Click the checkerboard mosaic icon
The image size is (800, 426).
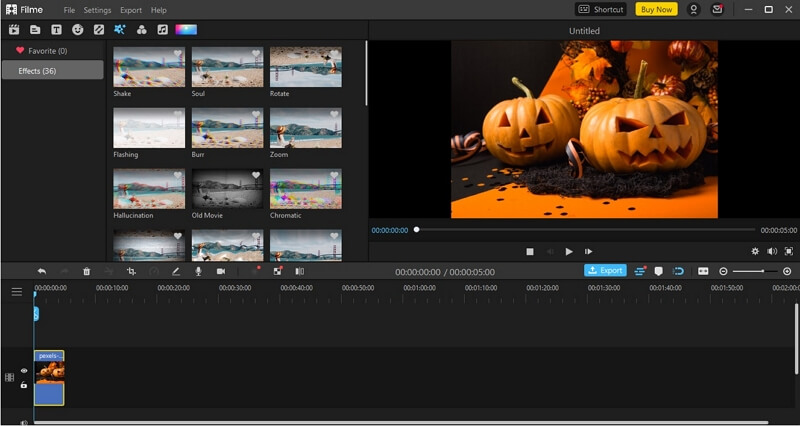278,271
